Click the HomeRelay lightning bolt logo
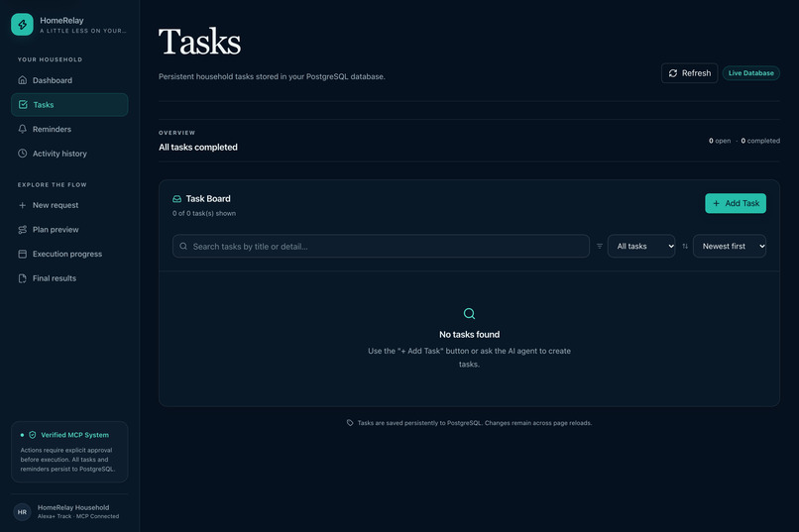 (22, 24)
